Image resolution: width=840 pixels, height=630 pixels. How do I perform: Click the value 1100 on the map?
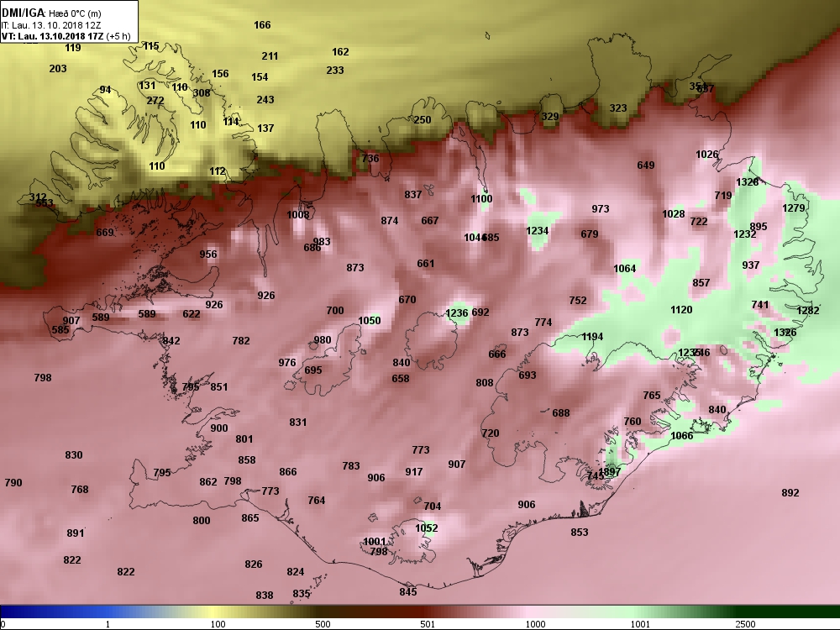coord(481,199)
